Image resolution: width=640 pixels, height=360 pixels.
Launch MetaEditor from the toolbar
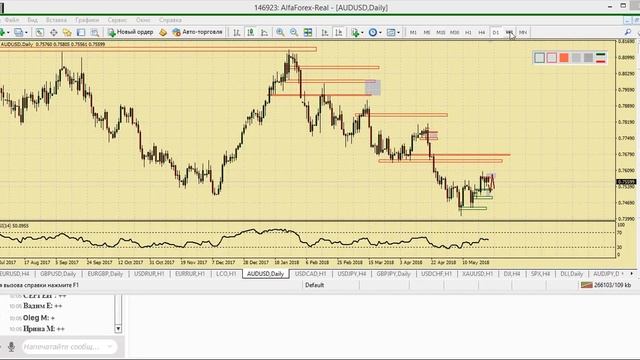point(163,32)
